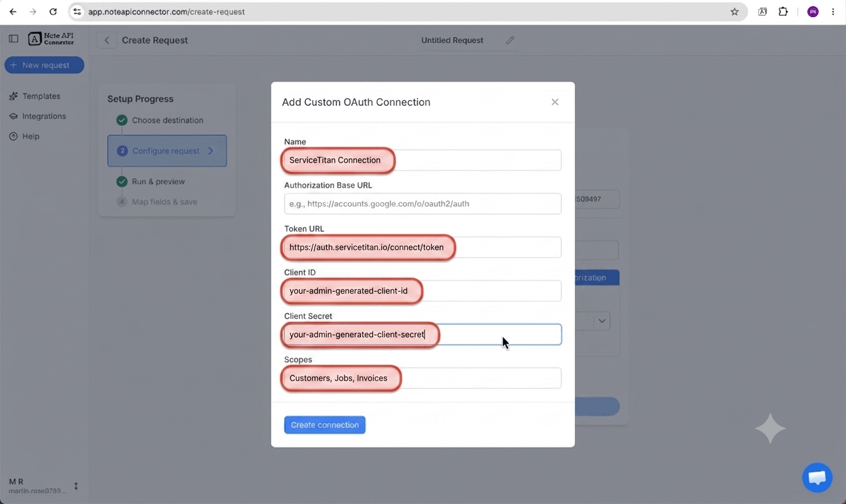Image resolution: width=846 pixels, height=504 pixels.
Task: Click browser back arrow
Action: (x=13, y=12)
